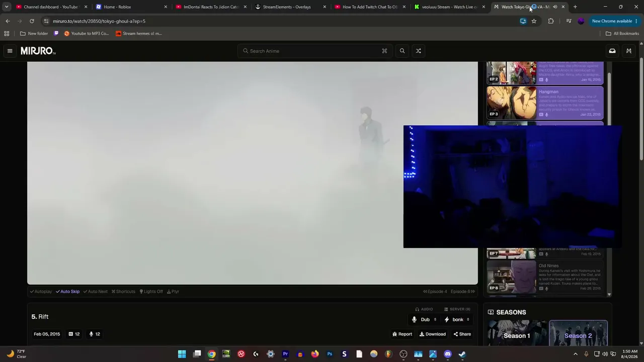Show dubbed episode count 12
The image size is (644, 362).
(95, 334)
